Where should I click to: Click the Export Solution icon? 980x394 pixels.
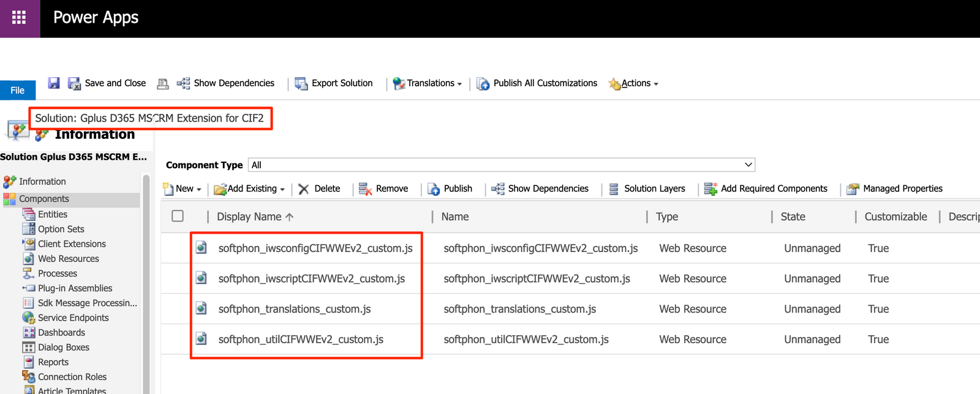point(301,83)
